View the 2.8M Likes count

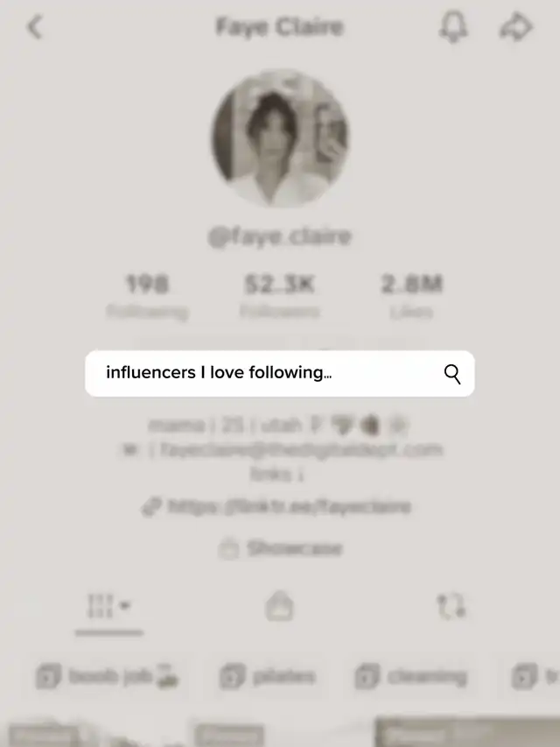click(x=412, y=295)
